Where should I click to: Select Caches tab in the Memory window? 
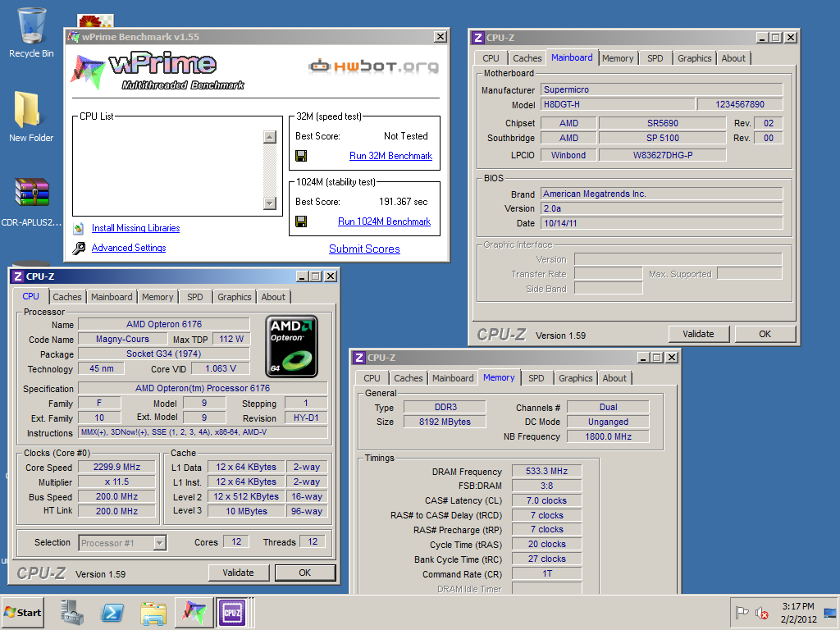409,378
